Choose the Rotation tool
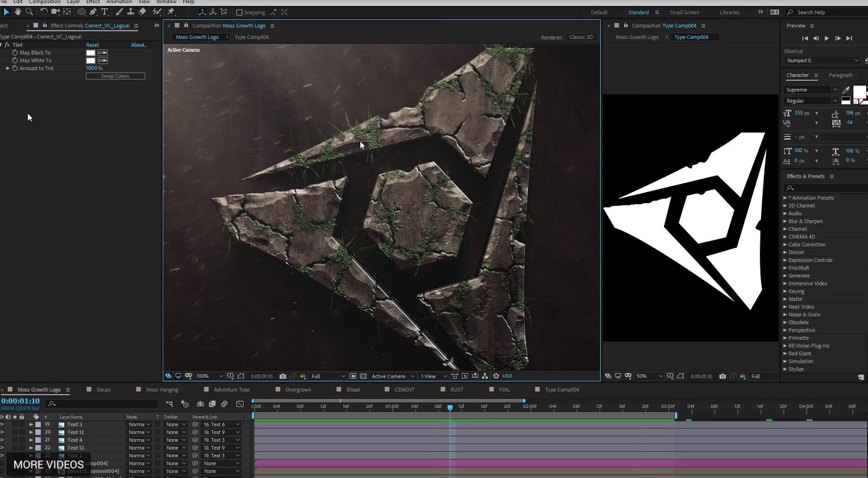The width and height of the screenshot is (868, 478). tap(44, 11)
